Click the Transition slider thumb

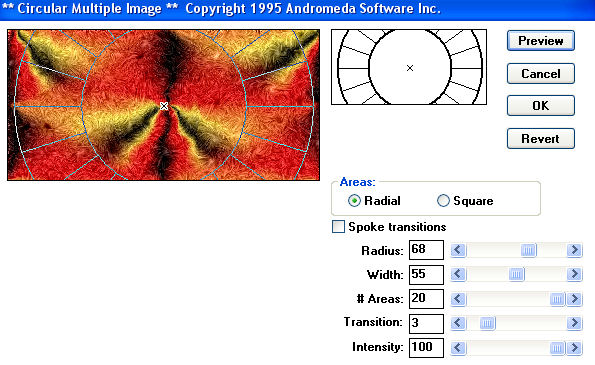(x=487, y=323)
